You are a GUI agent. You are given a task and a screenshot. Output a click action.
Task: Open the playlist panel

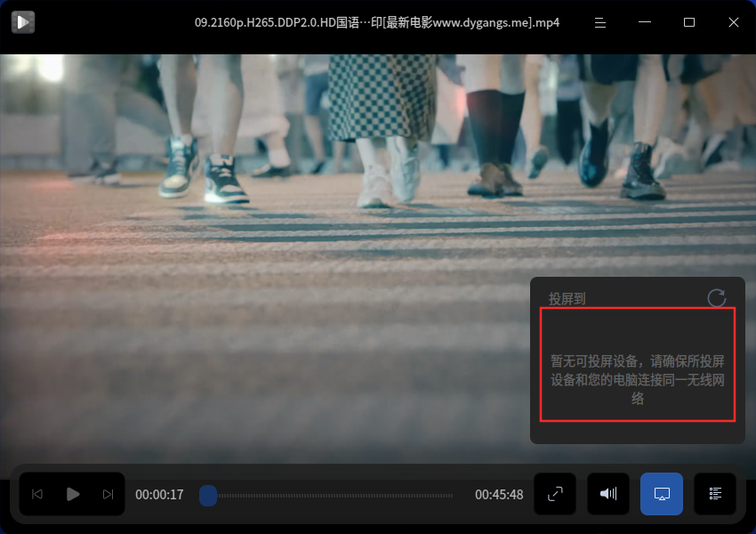[715, 494]
